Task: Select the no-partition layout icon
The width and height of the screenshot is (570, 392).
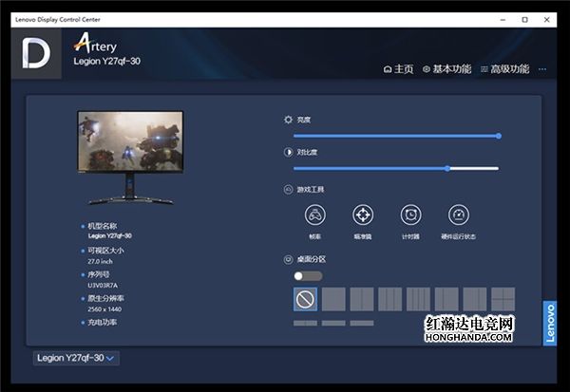Action: (305, 300)
